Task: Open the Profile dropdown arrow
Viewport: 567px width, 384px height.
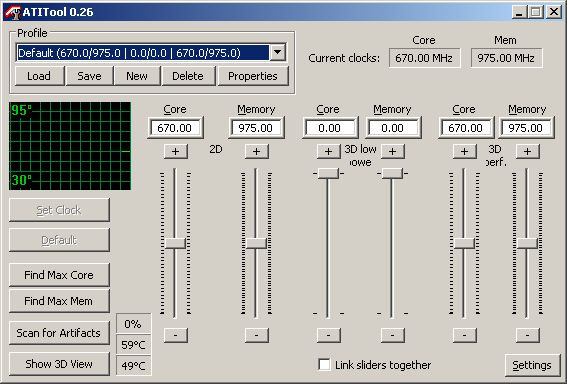Action: (278, 53)
